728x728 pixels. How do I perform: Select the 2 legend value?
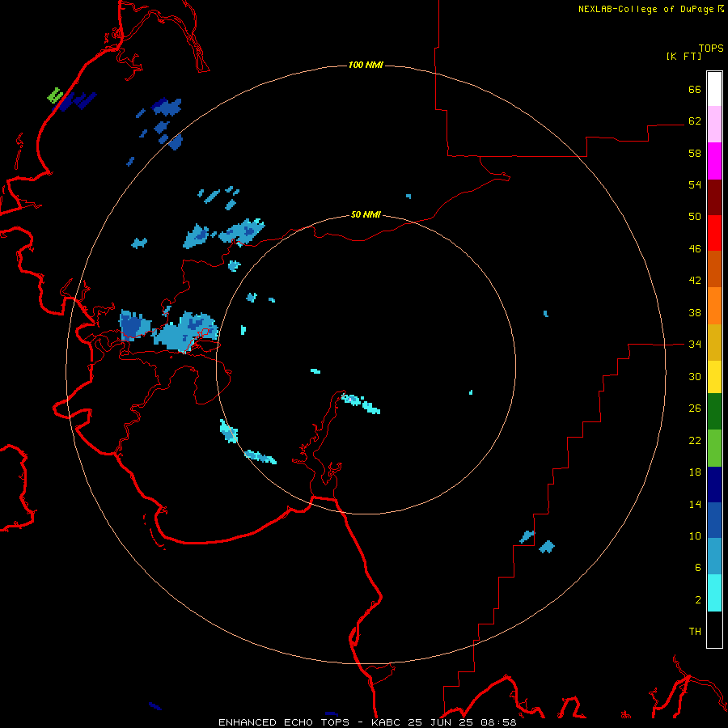[x=697, y=600]
